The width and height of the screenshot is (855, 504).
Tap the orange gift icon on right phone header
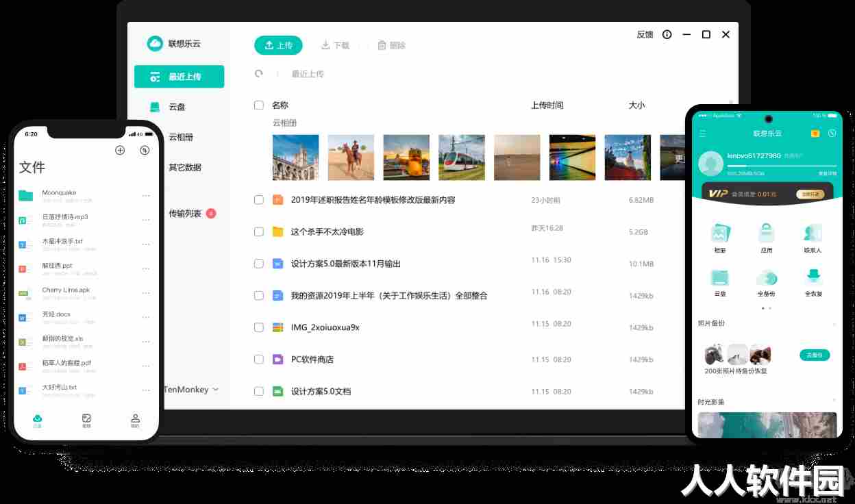point(815,134)
